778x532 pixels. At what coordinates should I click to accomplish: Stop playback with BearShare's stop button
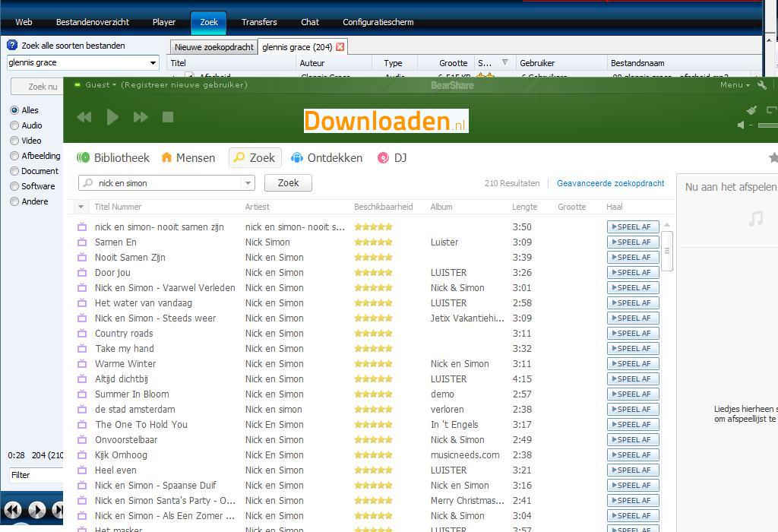coord(168,117)
